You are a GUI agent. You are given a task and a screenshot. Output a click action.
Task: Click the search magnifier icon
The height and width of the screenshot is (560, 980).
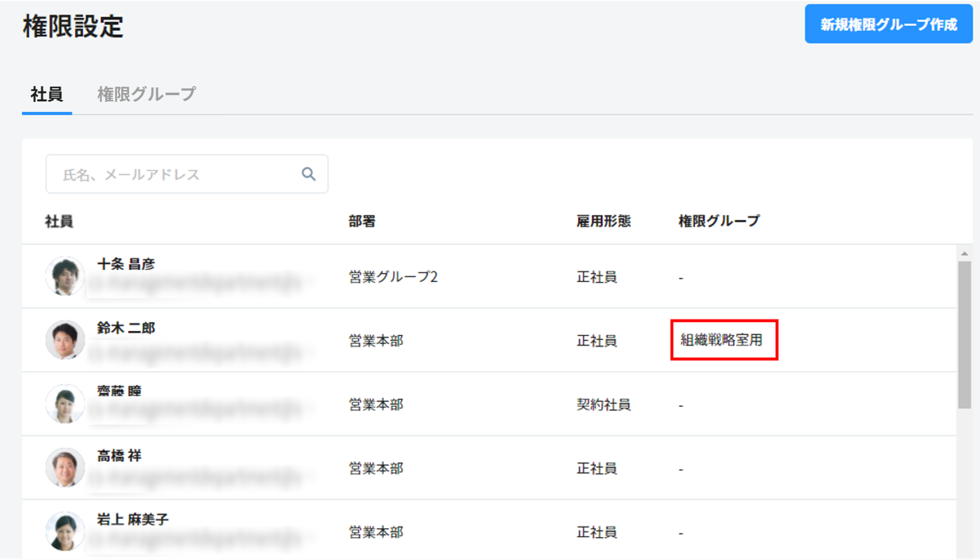coord(308,174)
